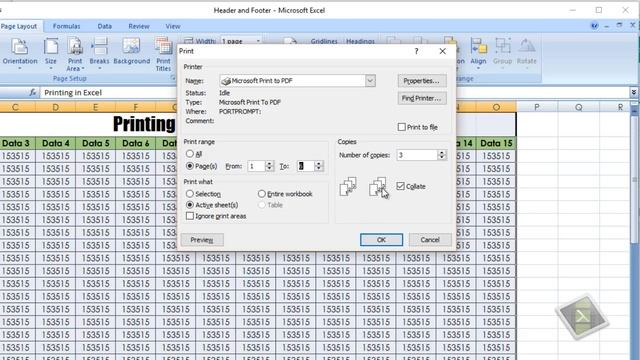Select the Selection print option
The image size is (640, 360).
tap(190, 194)
